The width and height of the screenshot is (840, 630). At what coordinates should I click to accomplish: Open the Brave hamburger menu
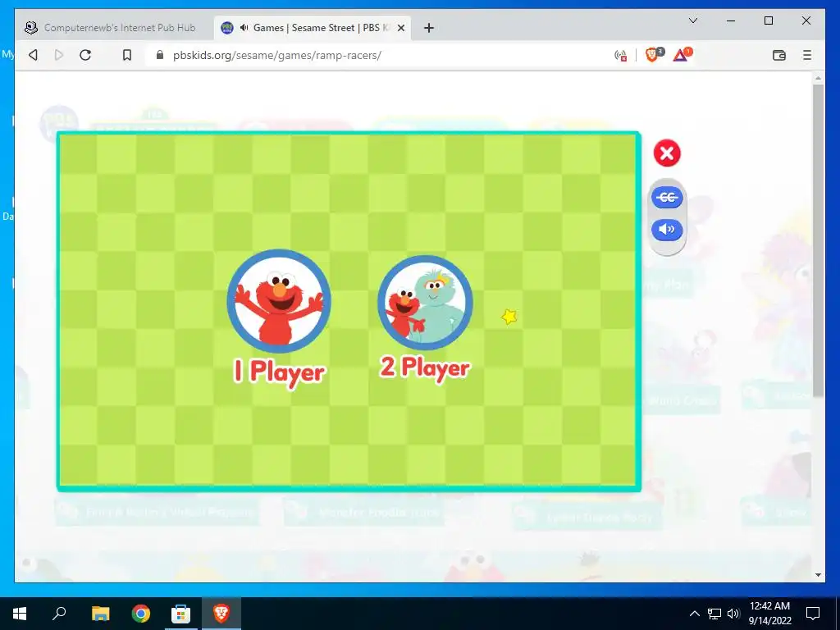point(807,55)
